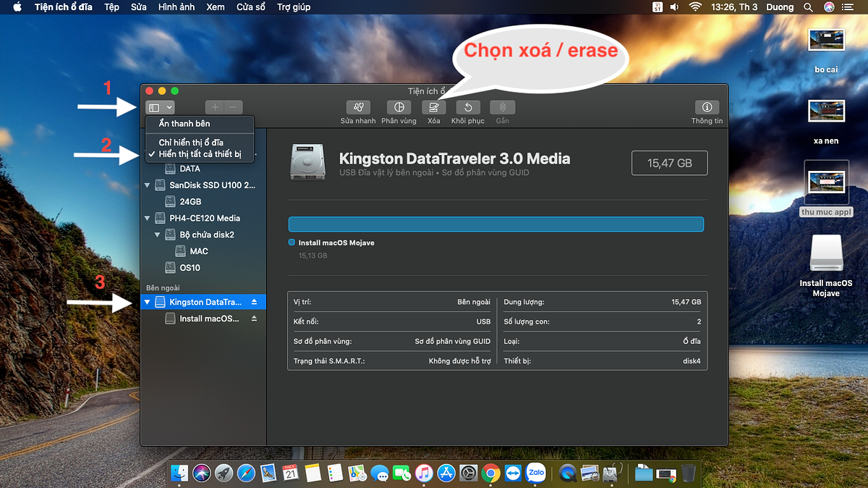Open App Store in the Dock
Screen dimensions: 868x488
[446, 474]
